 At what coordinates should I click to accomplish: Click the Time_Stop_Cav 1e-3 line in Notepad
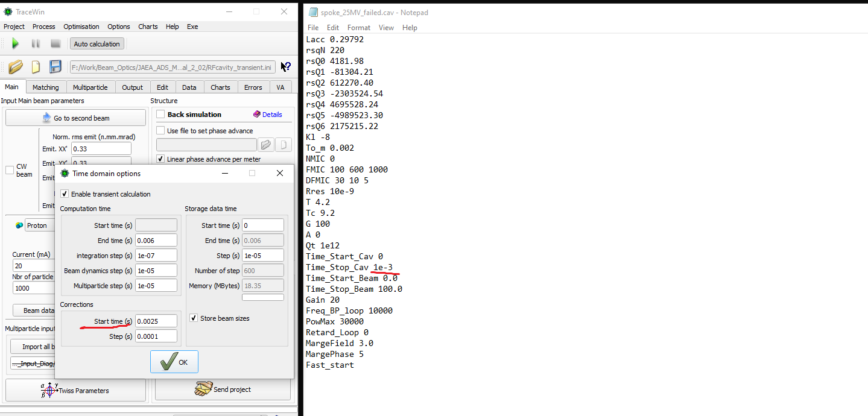coord(349,267)
